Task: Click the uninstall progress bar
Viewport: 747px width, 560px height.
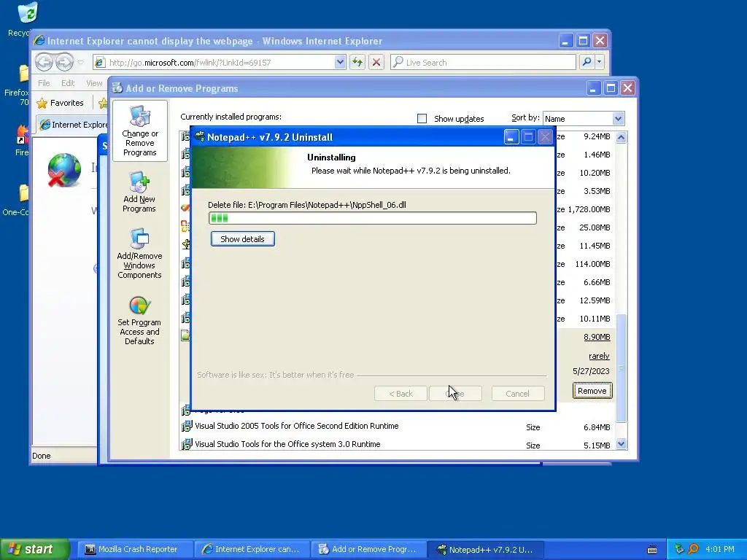Action: coord(373,218)
